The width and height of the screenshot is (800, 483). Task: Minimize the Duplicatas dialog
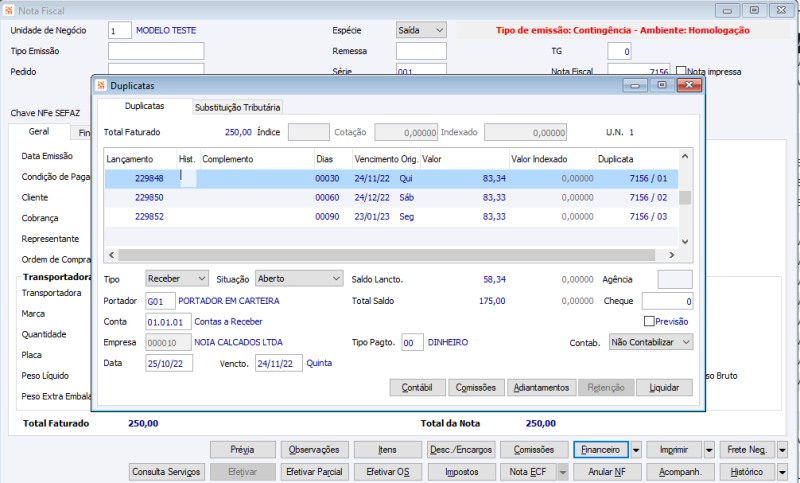634,86
